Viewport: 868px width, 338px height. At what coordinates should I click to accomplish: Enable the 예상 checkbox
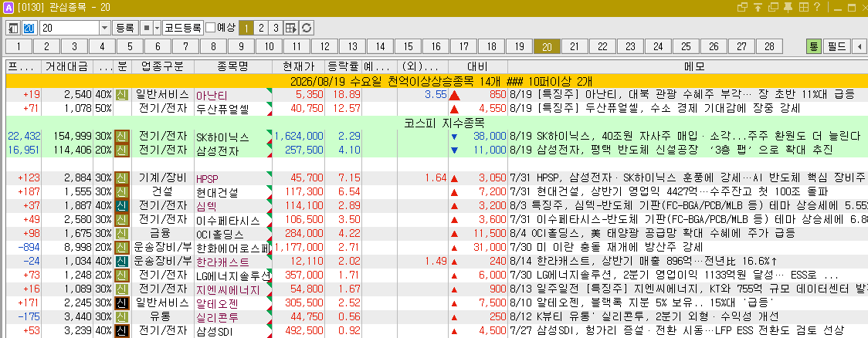point(211,28)
